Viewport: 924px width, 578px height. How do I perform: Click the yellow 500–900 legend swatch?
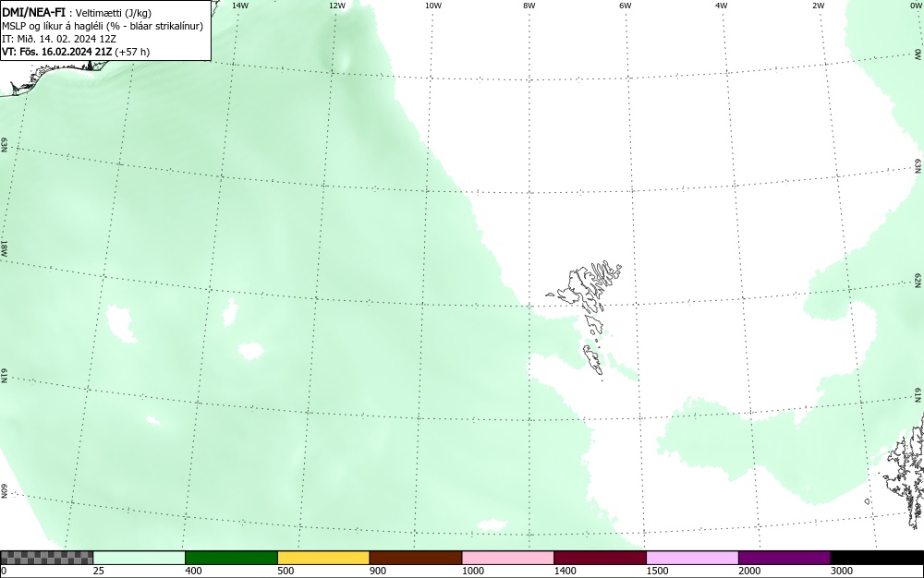tap(323, 558)
